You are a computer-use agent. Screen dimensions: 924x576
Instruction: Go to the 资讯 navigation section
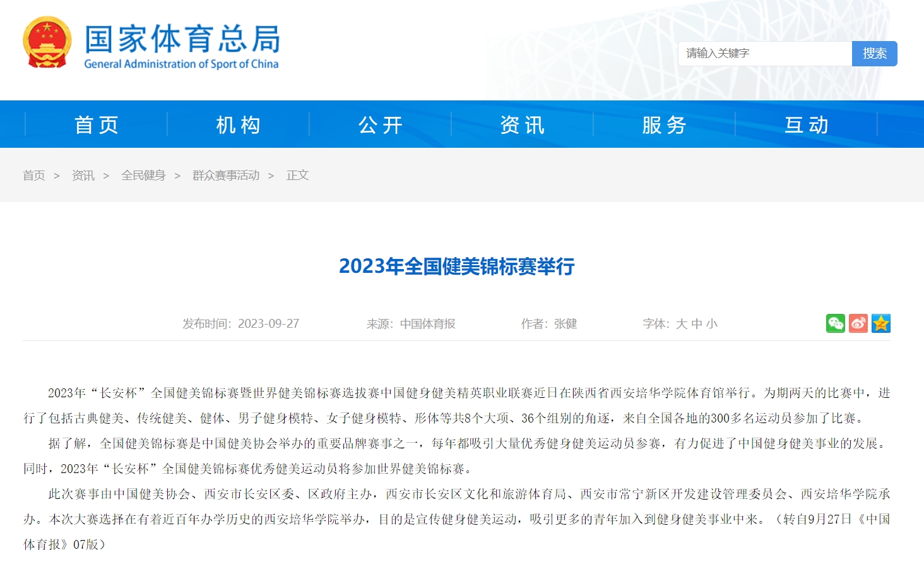(522, 124)
